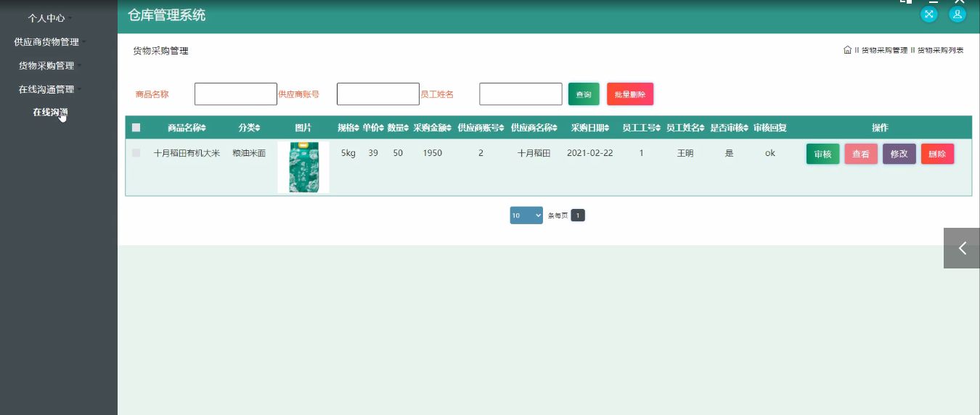Sort table by 分类 column
This screenshot has width=980, height=415.
[x=249, y=128]
